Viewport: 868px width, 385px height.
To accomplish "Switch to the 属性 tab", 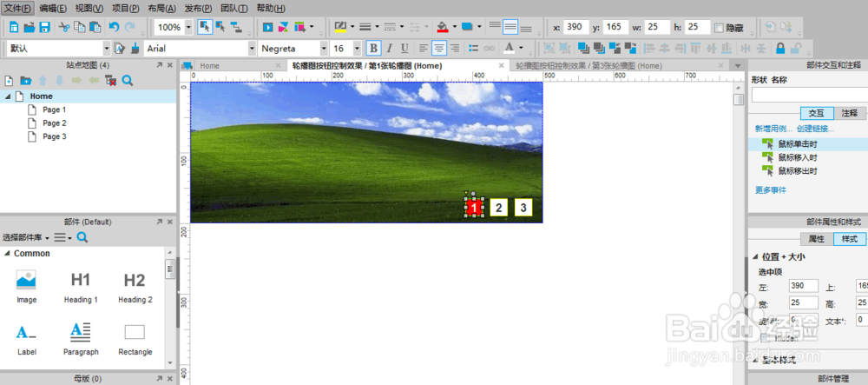I will point(817,239).
